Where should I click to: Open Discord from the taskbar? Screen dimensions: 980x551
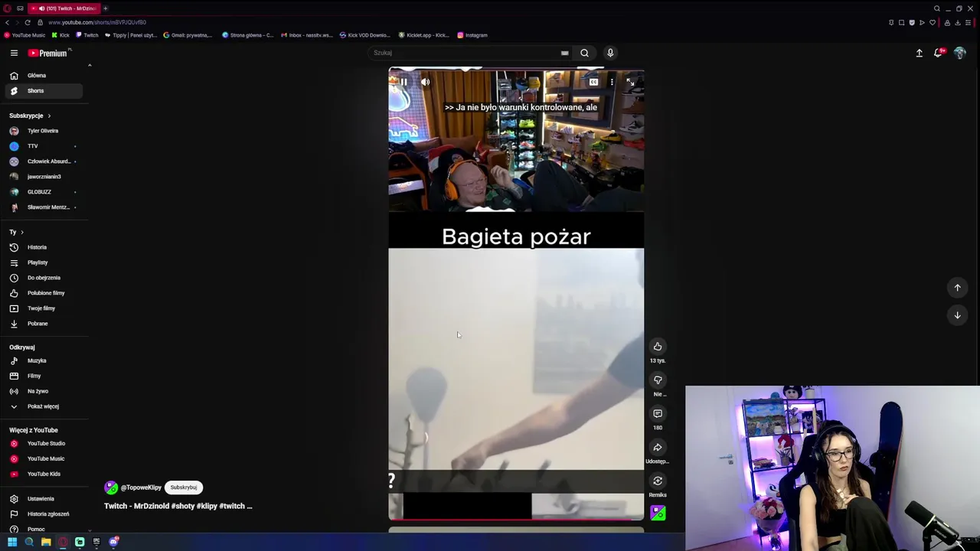tap(113, 542)
